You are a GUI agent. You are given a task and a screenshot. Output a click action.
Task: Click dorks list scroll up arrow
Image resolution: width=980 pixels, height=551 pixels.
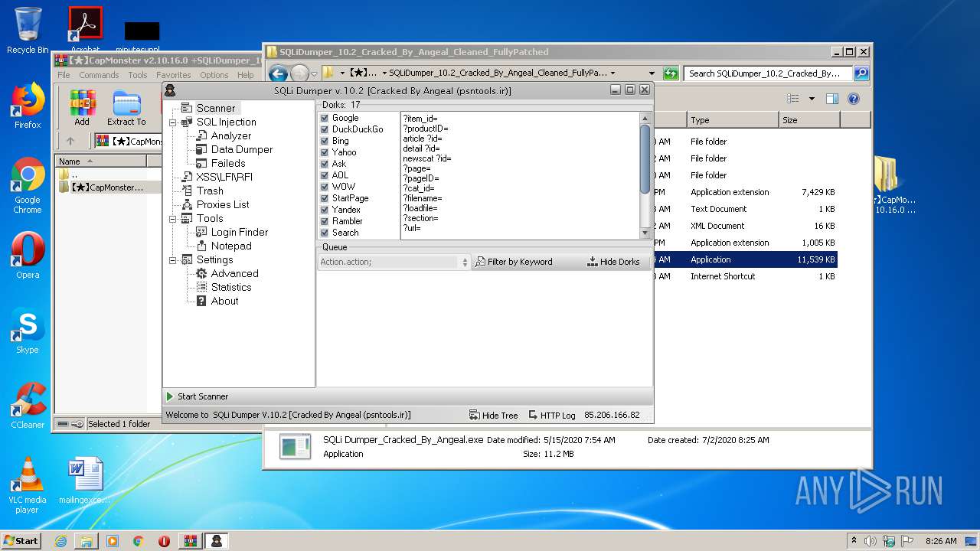(645, 119)
